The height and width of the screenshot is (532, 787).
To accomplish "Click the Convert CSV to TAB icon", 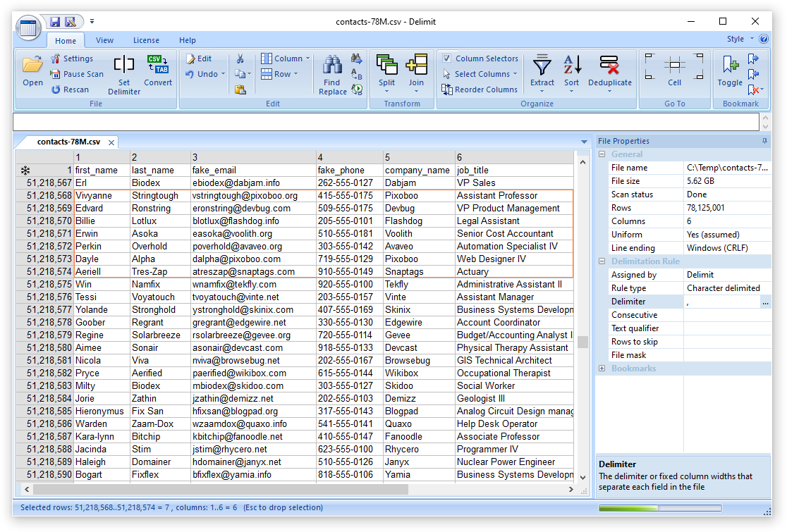I will click(x=157, y=65).
